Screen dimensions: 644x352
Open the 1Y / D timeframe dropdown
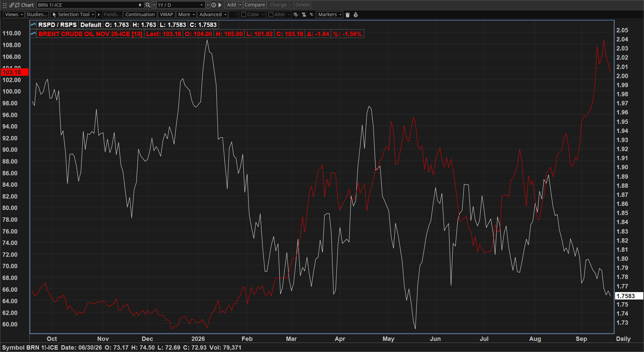coord(181,5)
